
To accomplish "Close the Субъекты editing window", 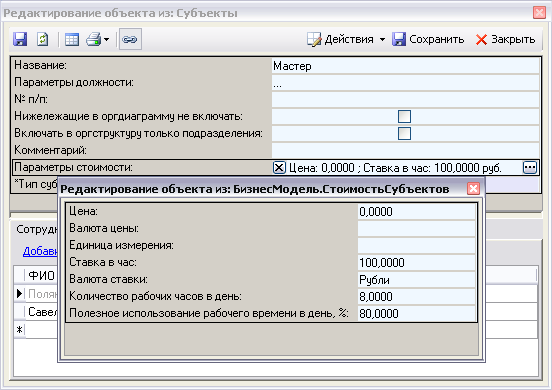I will [539, 13].
